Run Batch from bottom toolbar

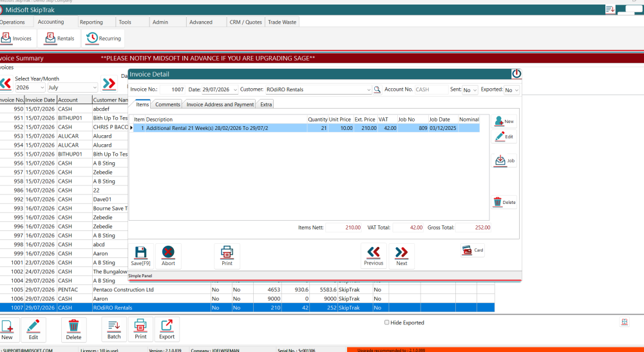[114, 329]
